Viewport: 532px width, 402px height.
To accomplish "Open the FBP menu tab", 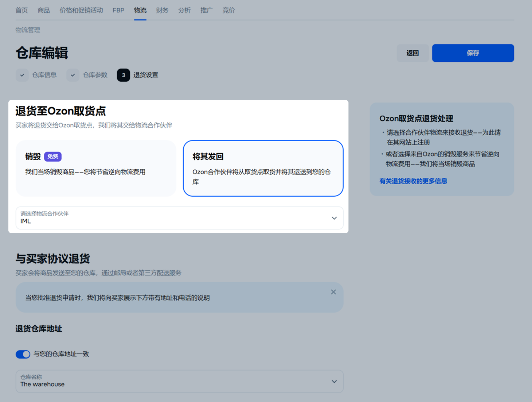I will 118,10.
